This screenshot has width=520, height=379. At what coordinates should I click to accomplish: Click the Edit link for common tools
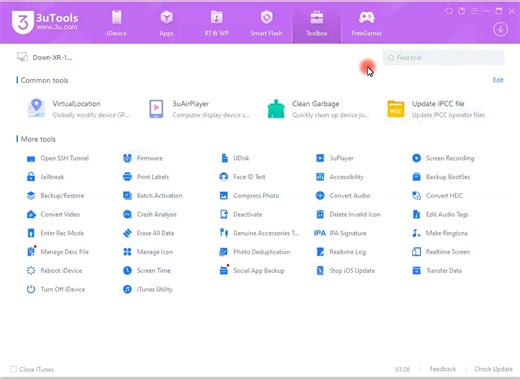coord(498,80)
